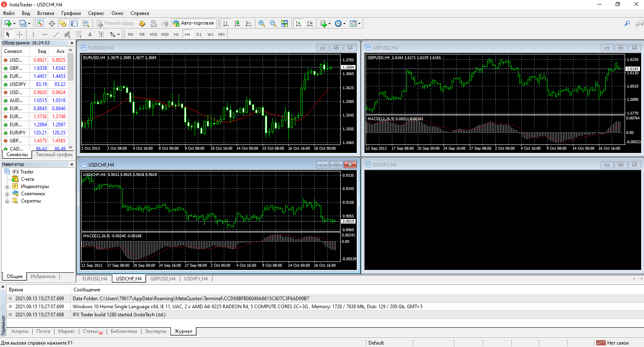The image size is (644, 347).
Task: Click the Market Watch scrollbar down arrow
Action: click(x=71, y=148)
